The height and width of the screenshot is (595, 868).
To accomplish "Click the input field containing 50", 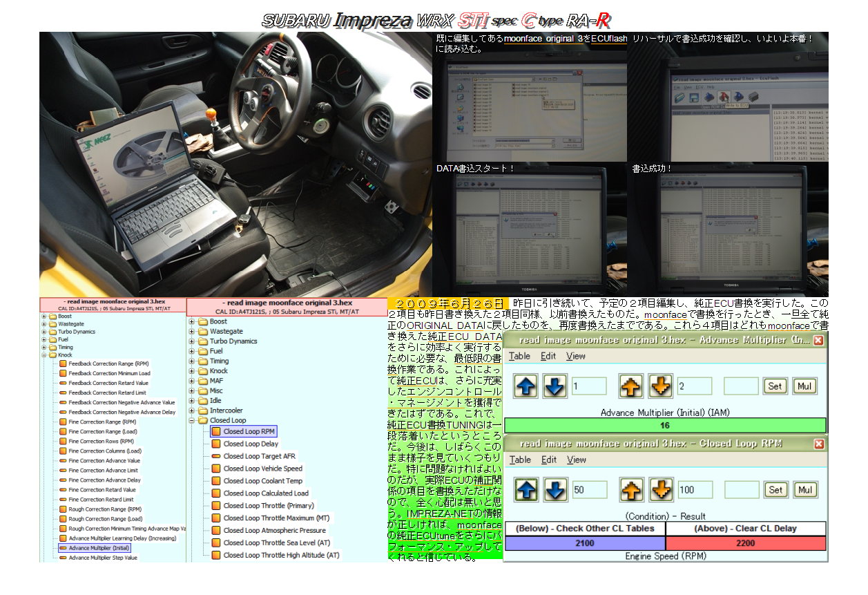I will (x=589, y=490).
